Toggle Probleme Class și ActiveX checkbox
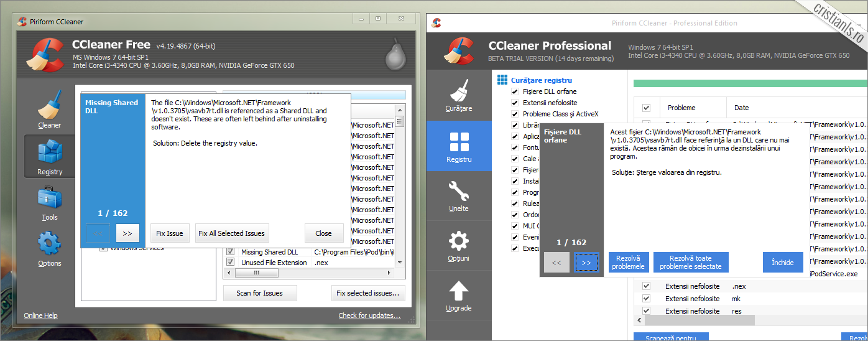868x341 pixels. 515,114
